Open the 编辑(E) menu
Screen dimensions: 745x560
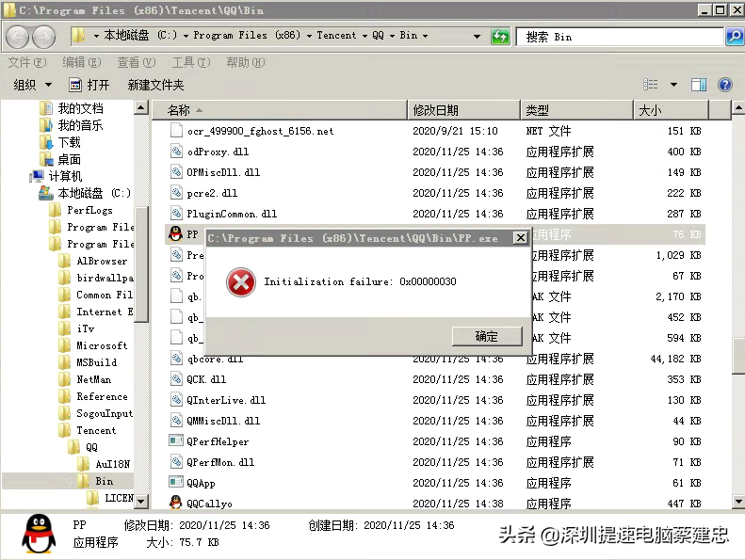(x=82, y=62)
